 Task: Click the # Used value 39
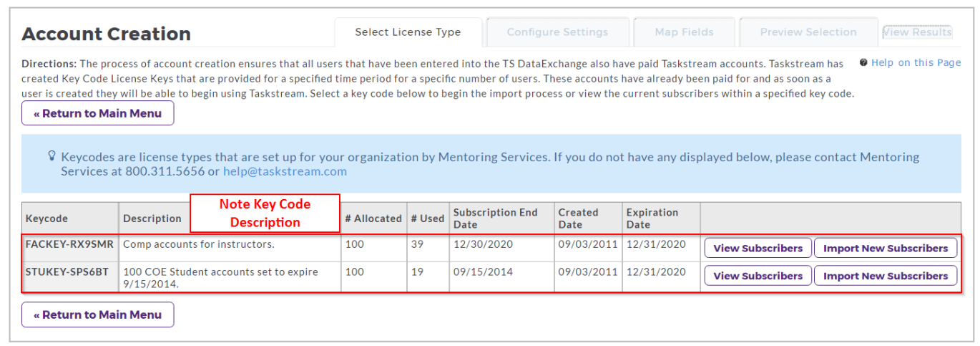417,244
